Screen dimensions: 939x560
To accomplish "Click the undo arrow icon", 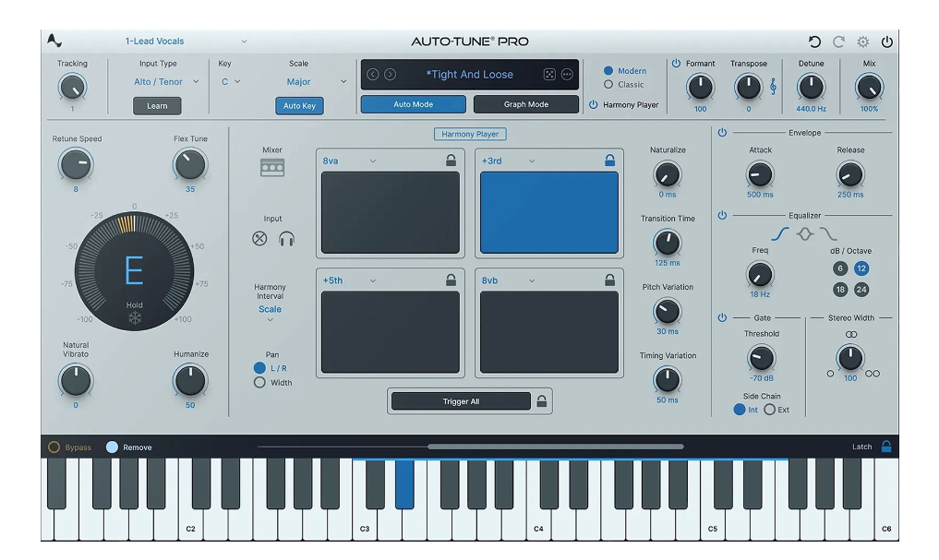I will click(x=814, y=42).
